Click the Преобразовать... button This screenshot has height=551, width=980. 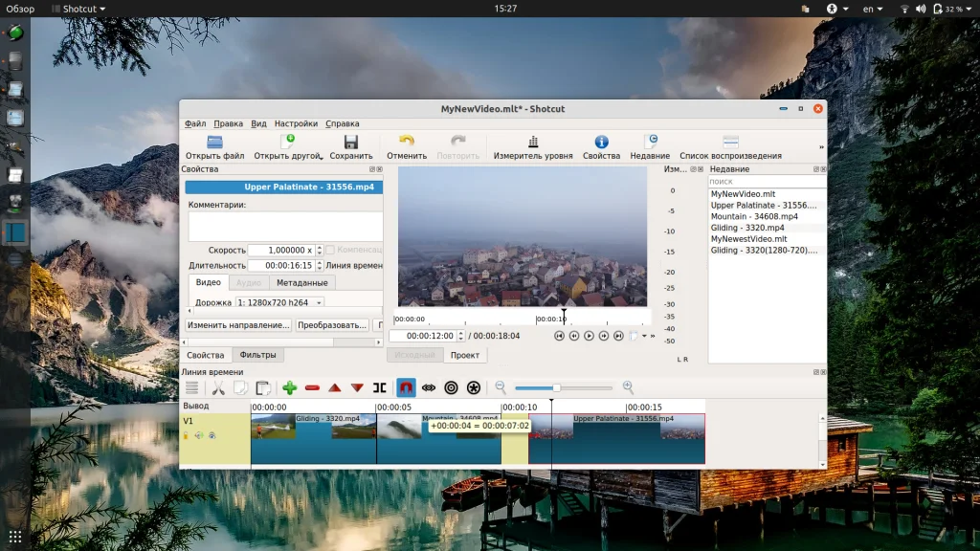pyautogui.click(x=332, y=325)
